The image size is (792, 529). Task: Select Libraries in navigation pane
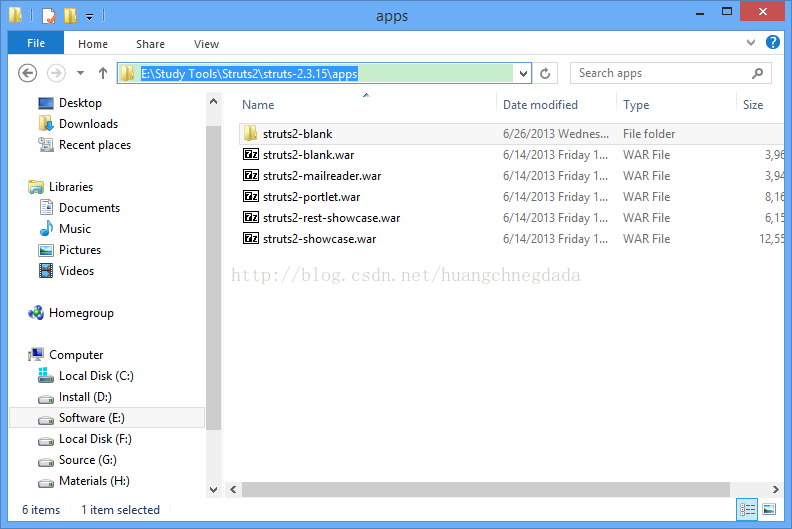71,187
